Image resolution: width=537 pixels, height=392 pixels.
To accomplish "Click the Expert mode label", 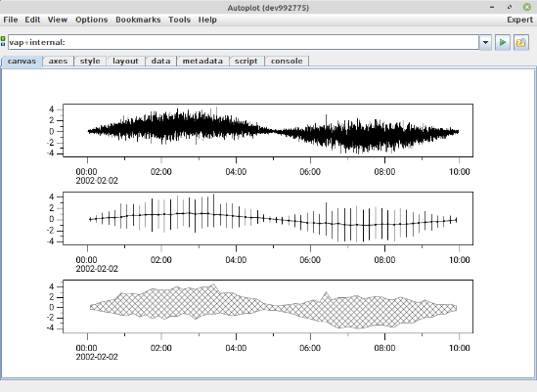I will (x=519, y=20).
